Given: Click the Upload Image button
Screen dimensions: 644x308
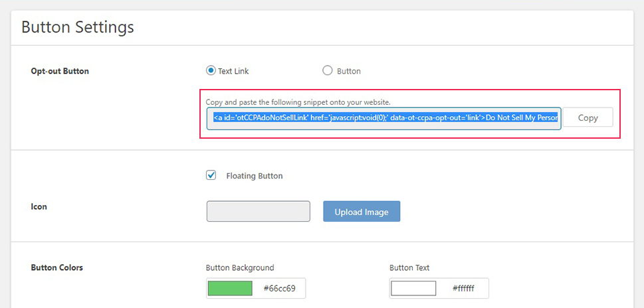Looking at the screenshot, I should point(362,211).
